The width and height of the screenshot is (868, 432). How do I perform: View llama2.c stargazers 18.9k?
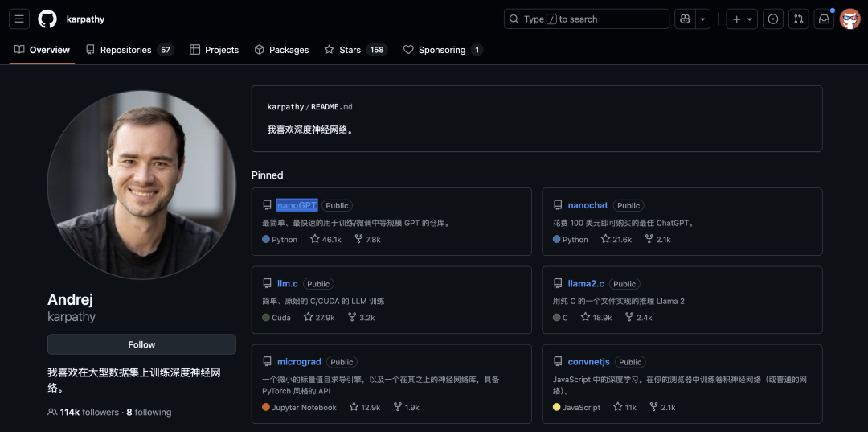(x=596, y=317)
